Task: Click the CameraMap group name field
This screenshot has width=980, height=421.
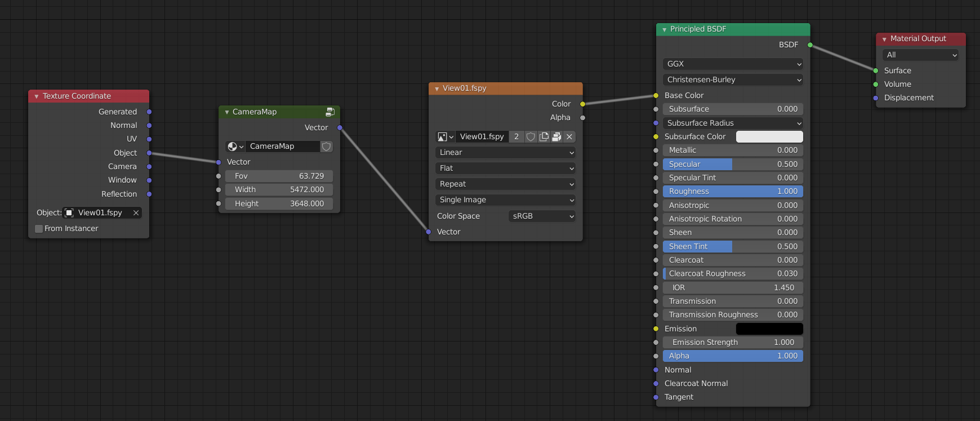Action: tap(283, 147)
